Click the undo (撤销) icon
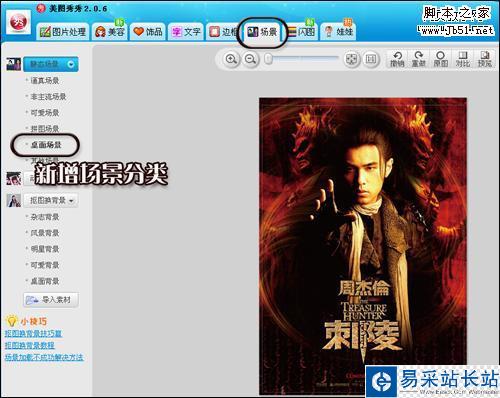Screen dimensions: 500x398 397,59
